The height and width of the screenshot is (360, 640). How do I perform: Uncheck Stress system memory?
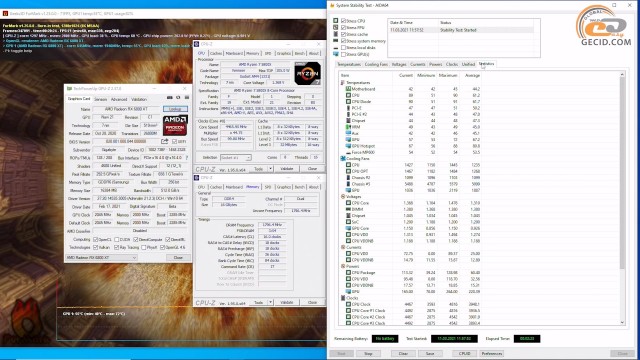tap(343, 41)
